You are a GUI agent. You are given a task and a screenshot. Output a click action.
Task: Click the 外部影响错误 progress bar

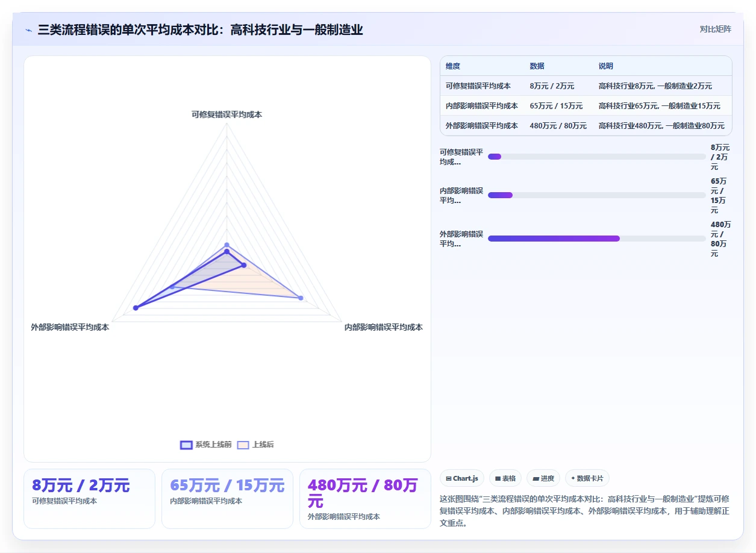[596, 239]
